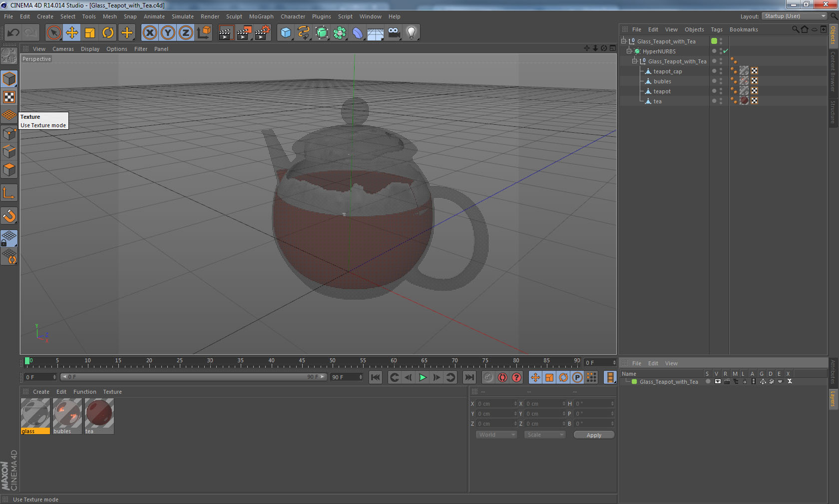Screen dimensions: 839x504
Task: Activate the Rotate tool
Action: [108, 33]
